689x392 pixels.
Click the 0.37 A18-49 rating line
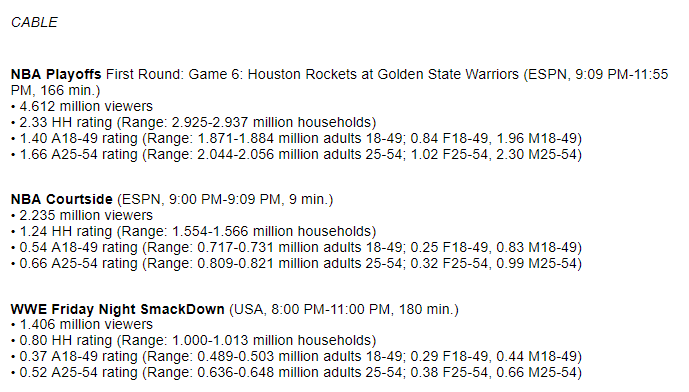pos(297,356)
